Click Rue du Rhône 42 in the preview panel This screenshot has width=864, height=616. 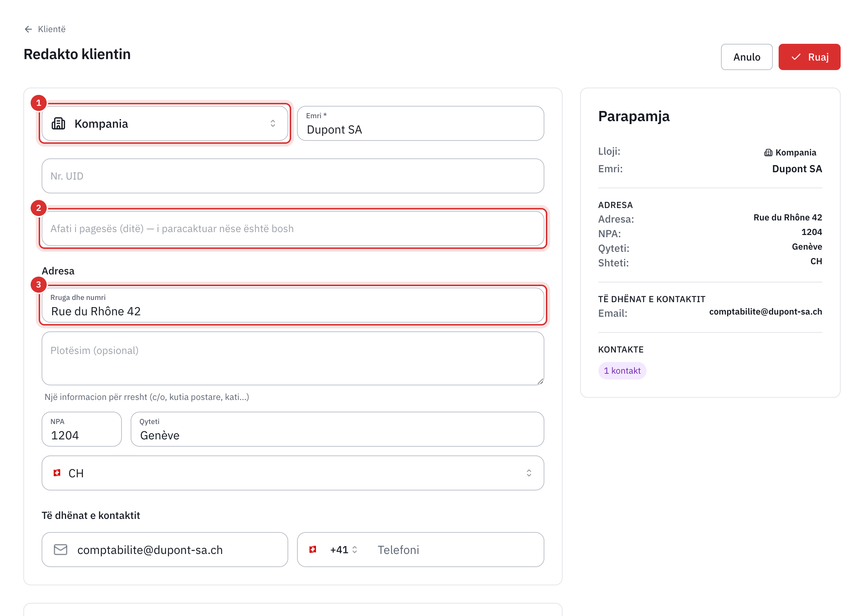tap(787, 217)
